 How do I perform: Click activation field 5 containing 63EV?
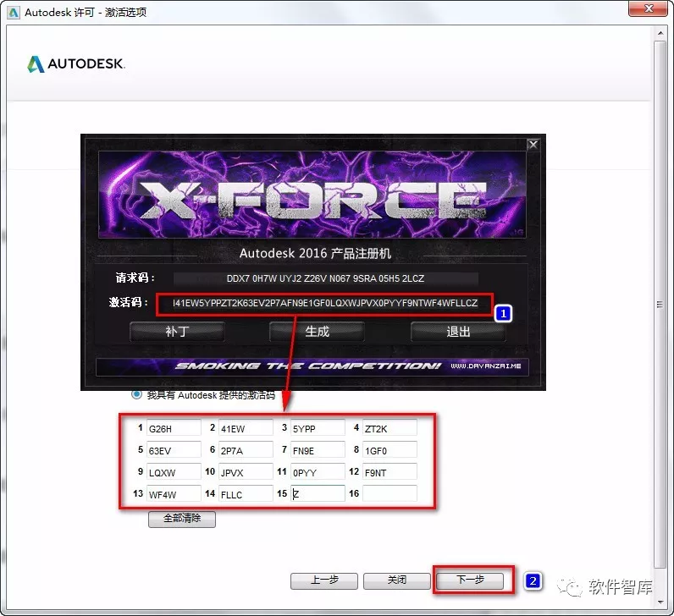click(x=174, y=450)
